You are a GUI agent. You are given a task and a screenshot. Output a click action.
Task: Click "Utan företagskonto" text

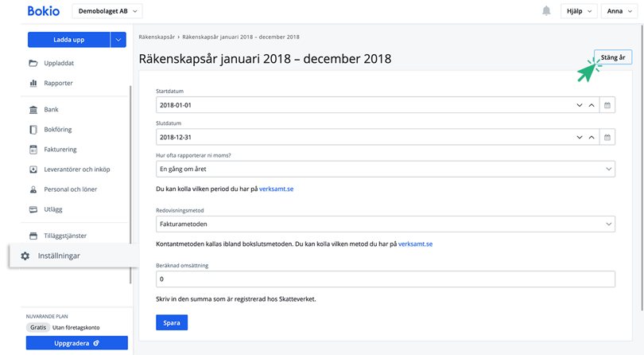(76, 328)
